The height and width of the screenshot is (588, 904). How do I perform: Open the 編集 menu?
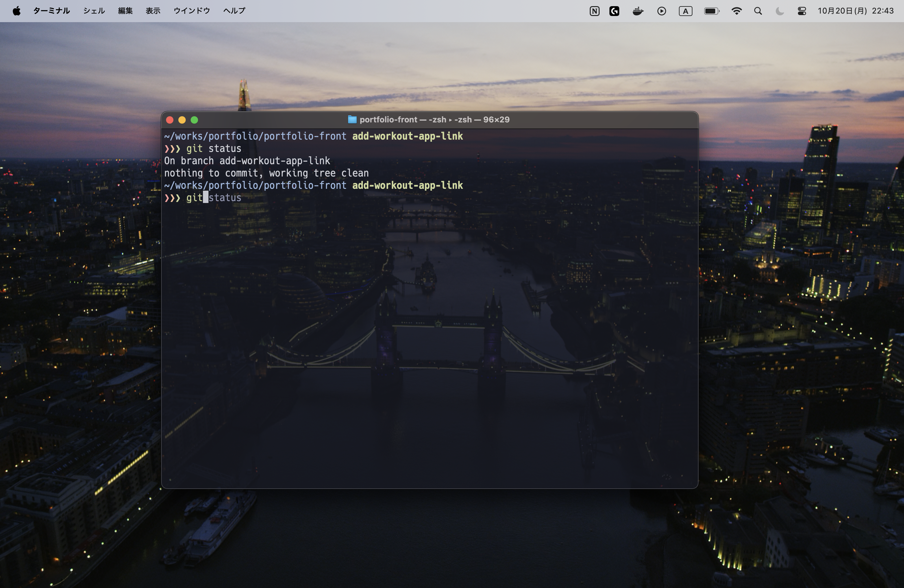(125, 11)
